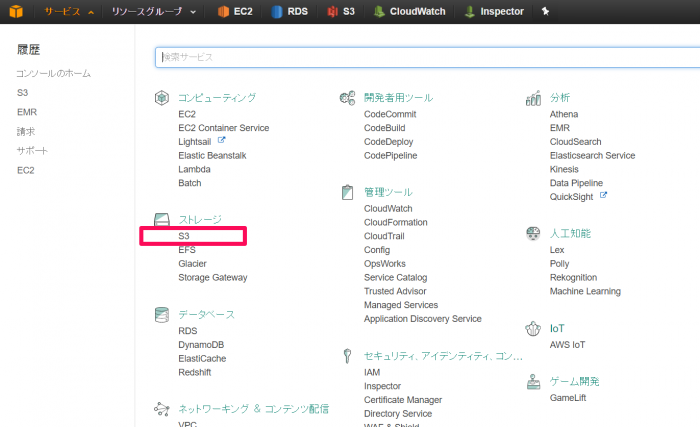This screenshot has width=700, height=427.
Task: Click the IoT category icon
Action: pos(533,329)
